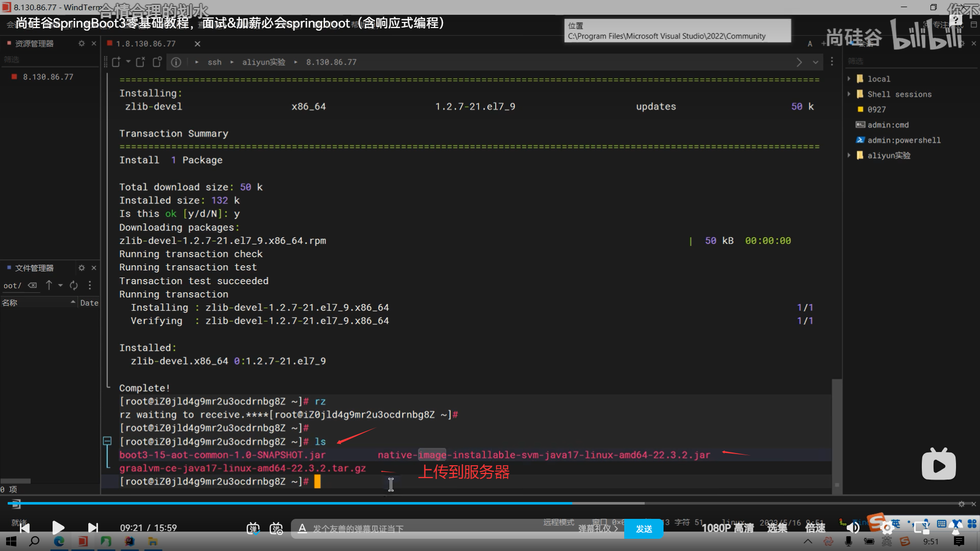Open danmaku settings toggle icon

pos(276,529)
